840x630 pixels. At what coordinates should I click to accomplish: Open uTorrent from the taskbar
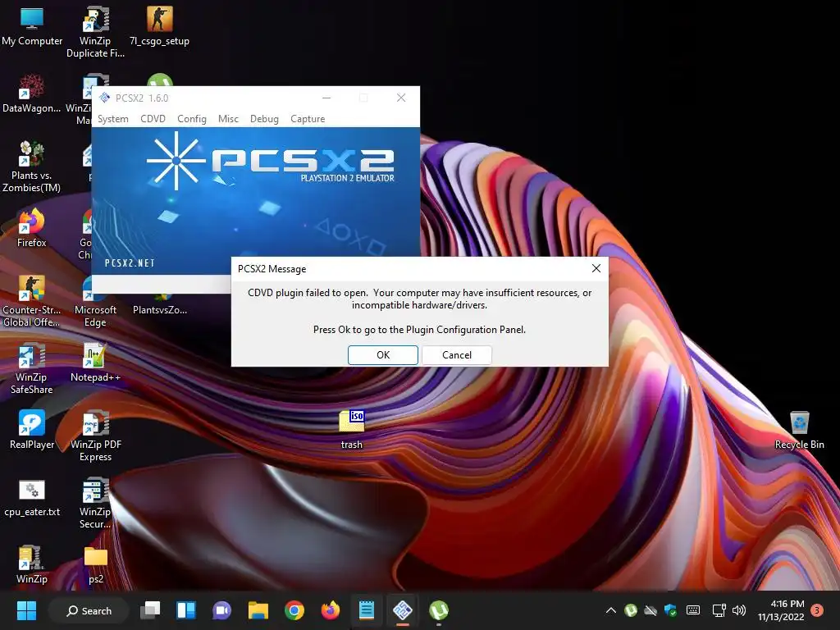point(439,609)
